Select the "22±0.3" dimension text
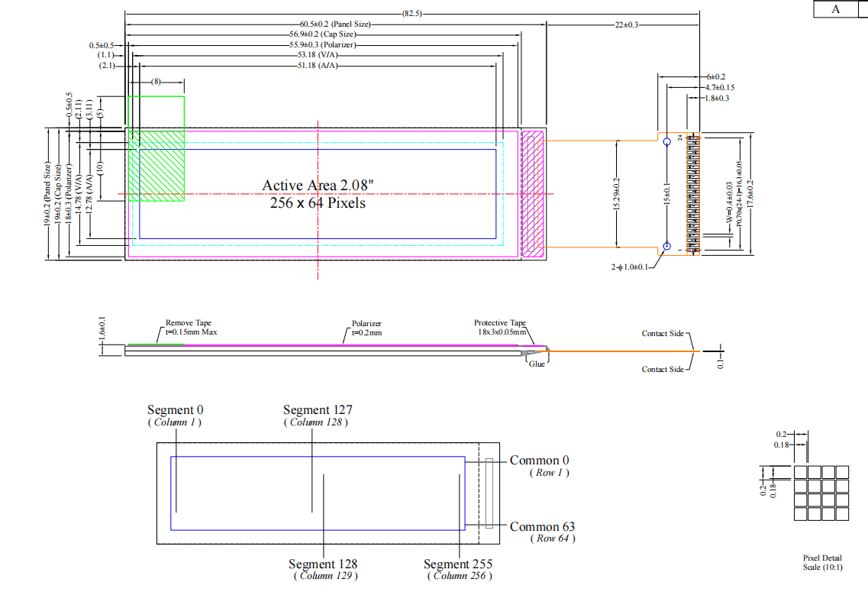This screenshot has height=608, width=868. coord(626,25)
